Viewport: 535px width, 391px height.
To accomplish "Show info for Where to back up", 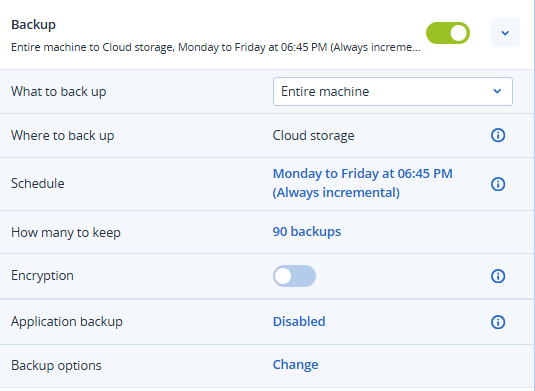I will [498, 135].
